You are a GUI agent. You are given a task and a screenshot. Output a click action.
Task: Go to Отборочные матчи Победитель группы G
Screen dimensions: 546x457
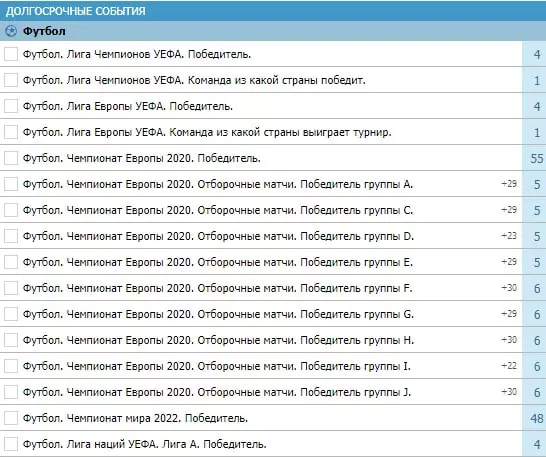coord(218,314)
